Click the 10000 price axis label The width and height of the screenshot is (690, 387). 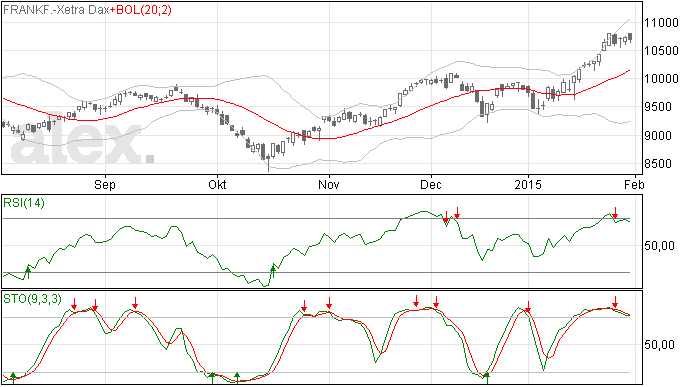[661, 79]
